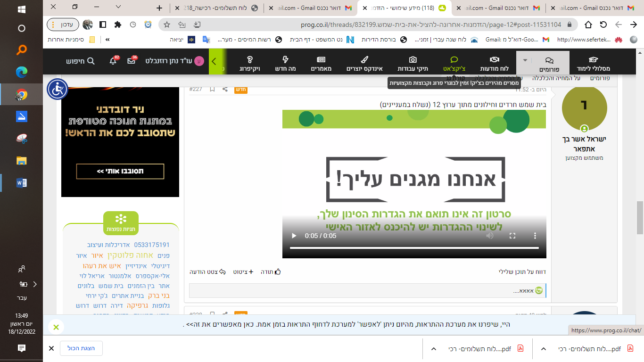Screen dimensions: 644x362
Task: Click the thumbs-up תודה button
Action: 271,271
